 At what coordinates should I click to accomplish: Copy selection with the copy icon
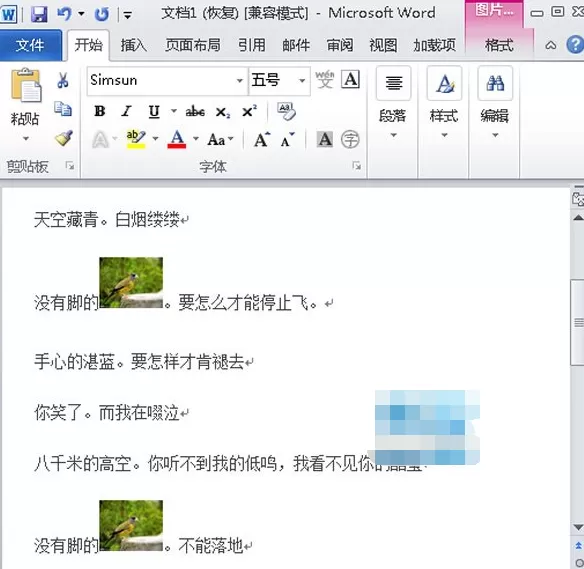63,109
